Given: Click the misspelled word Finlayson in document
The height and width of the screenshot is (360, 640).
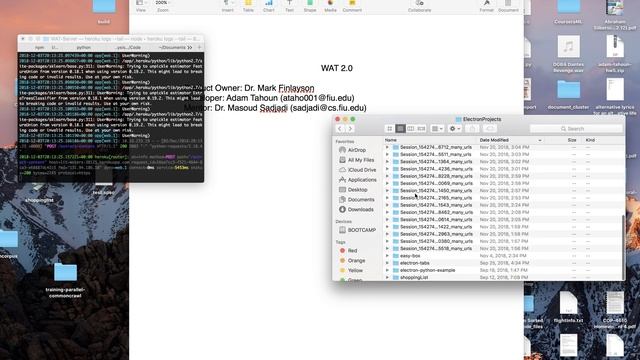Looking at the screenshot, I should [296, 88].
